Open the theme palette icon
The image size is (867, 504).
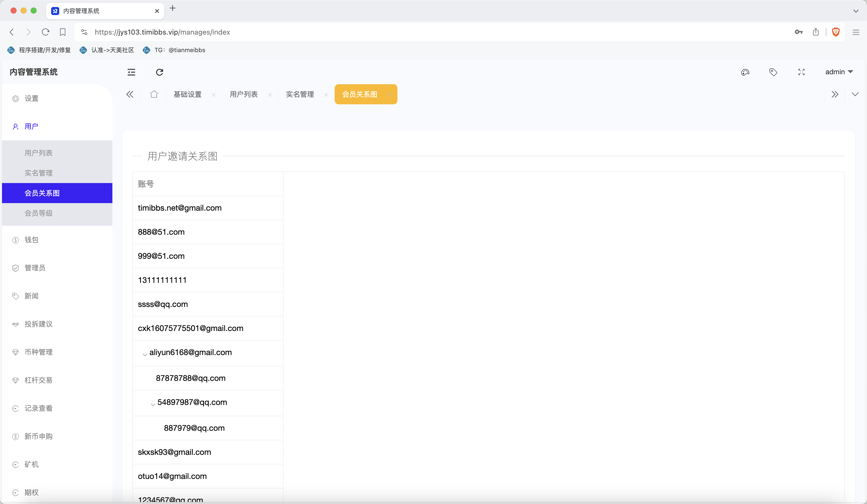pyautogui.click(x=745, y=72)
